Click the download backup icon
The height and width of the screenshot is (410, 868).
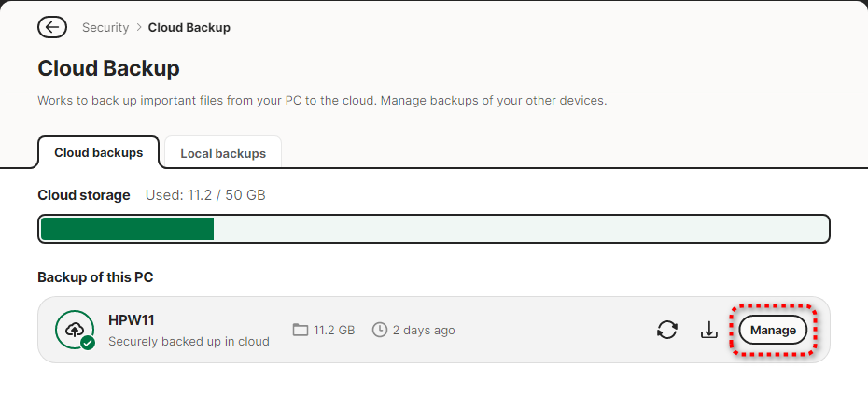click(708, 330)
